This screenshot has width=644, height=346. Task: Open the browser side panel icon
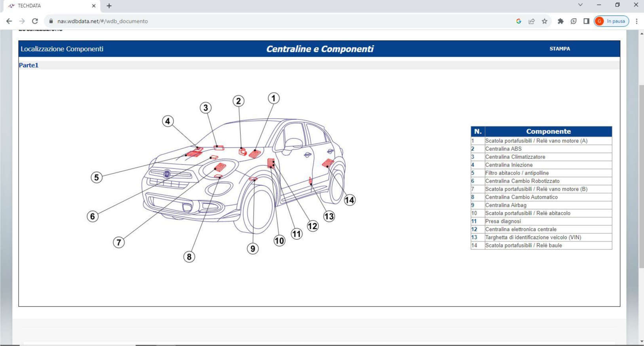pyautogui.click(x=586, y=21)
